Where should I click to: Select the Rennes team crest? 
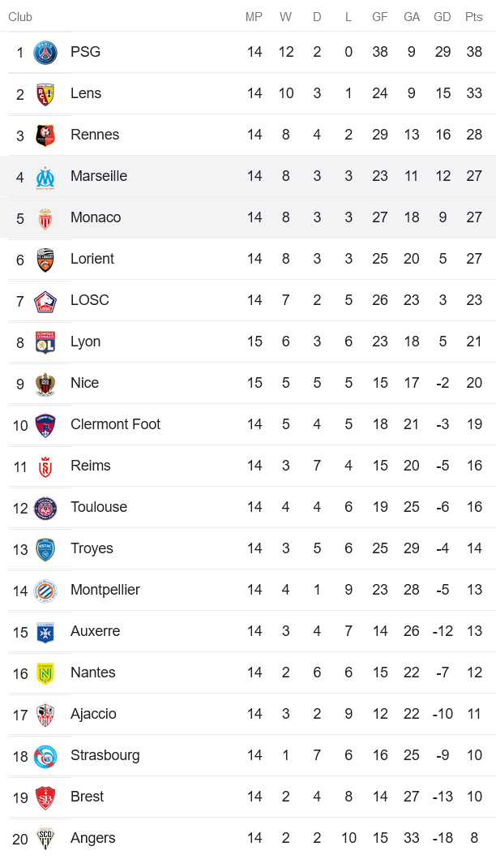tap(45, 135)
